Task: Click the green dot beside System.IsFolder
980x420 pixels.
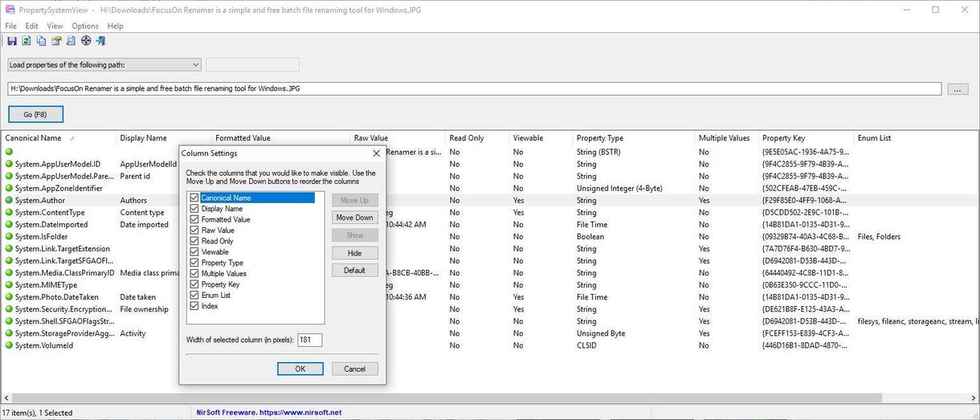Action: [10, 236]
